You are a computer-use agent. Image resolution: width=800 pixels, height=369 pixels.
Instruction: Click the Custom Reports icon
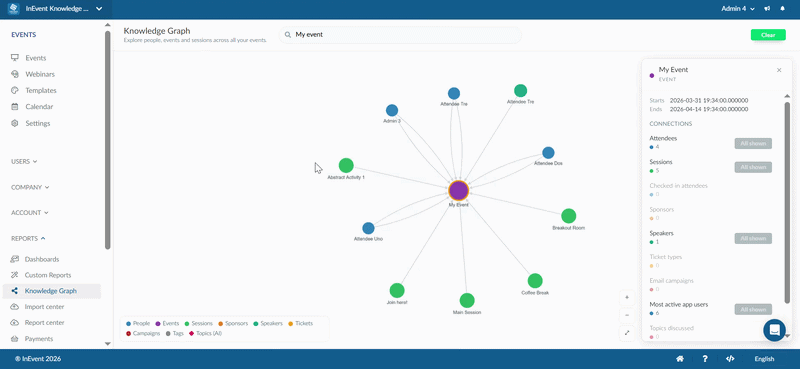14,275
